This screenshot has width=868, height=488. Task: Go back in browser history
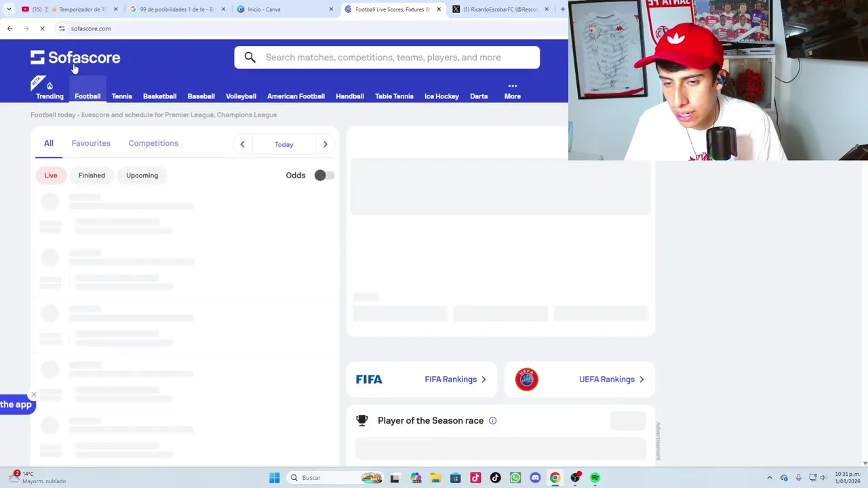coord(9,28)
